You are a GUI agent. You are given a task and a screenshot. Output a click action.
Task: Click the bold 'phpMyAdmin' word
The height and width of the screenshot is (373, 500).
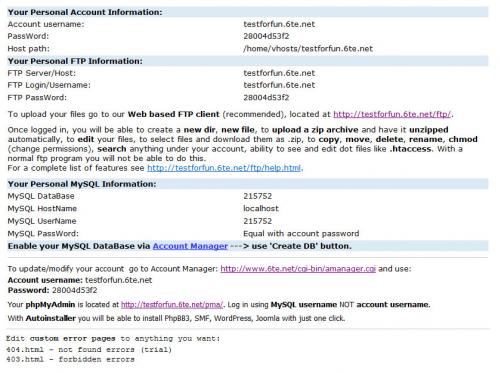50,305
